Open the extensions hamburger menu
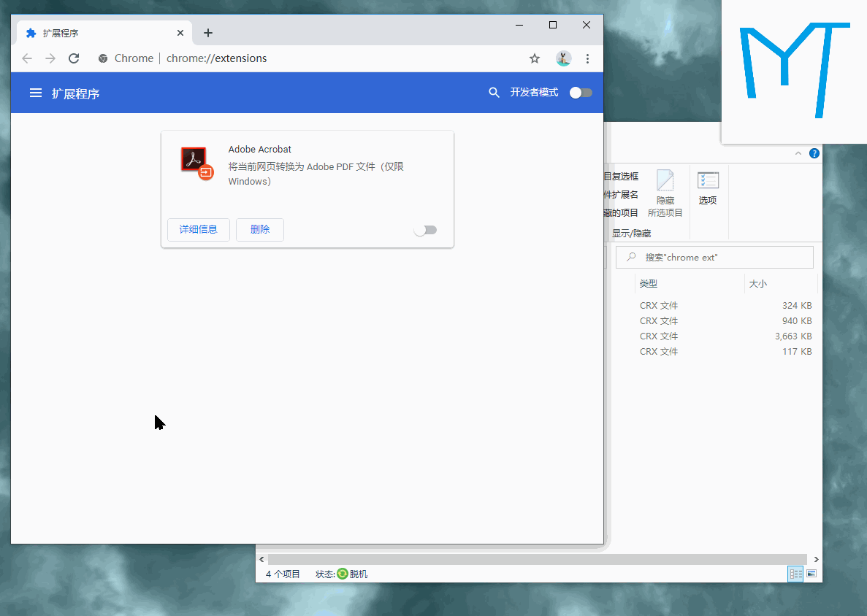This screenshot has width=867, height=616. [35, 93]
